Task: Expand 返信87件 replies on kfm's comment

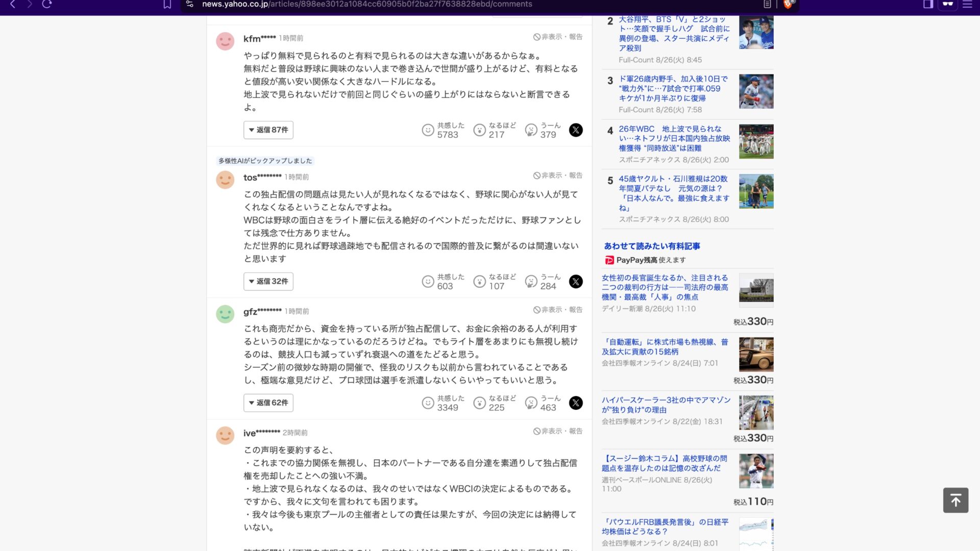Action: 268,130
